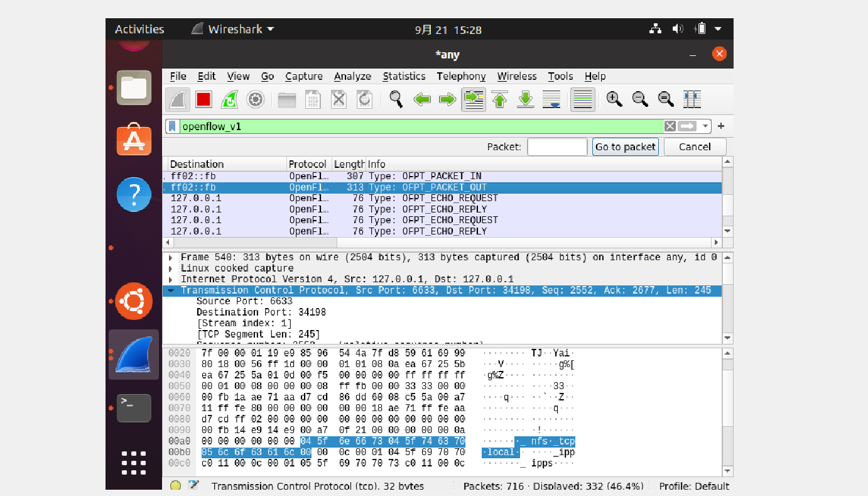Image resolution: width=868 pixels, height=496 pixels.
Task: Select the Destination Port: 34198 line
Action: coord(261,312)
